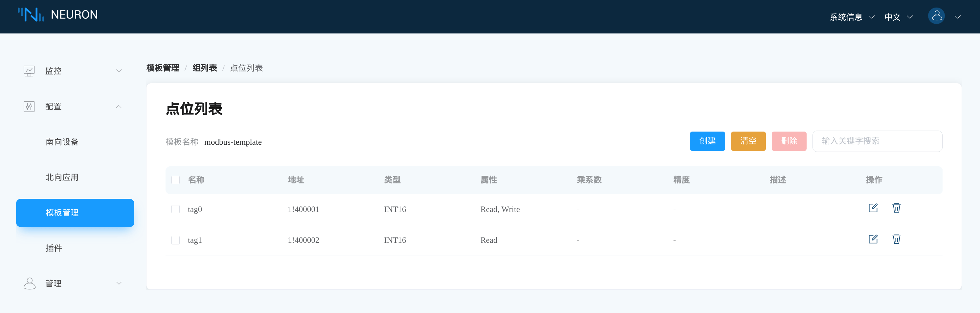Click the monitoring chart icon in sidebar

[29, 71]
